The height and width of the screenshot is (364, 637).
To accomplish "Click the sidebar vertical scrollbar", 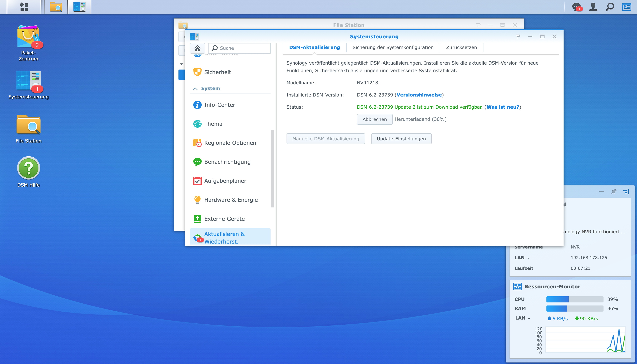I will (x=272, y=169).
